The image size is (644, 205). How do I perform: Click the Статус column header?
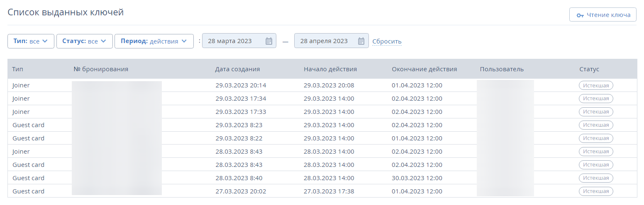[x=589, y=69]
